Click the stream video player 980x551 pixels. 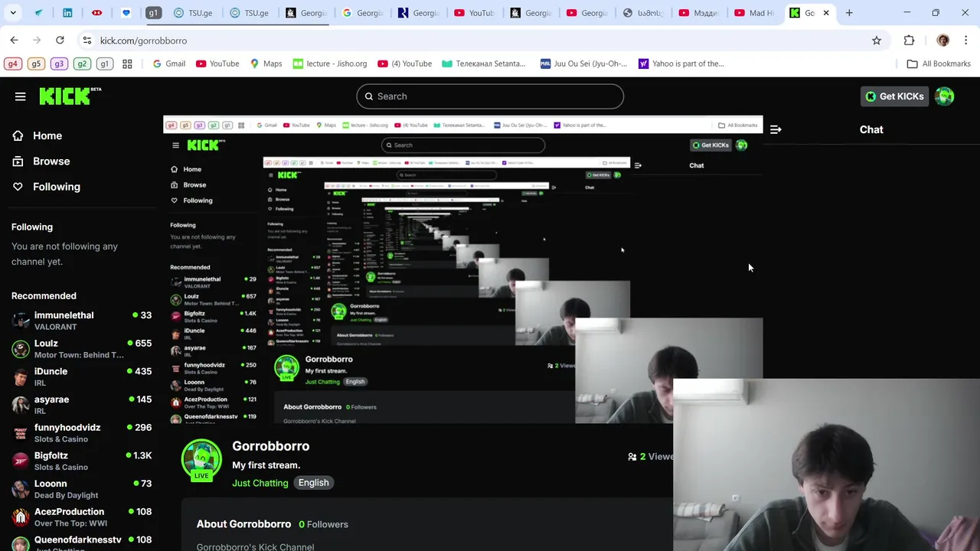coord(463,269)
